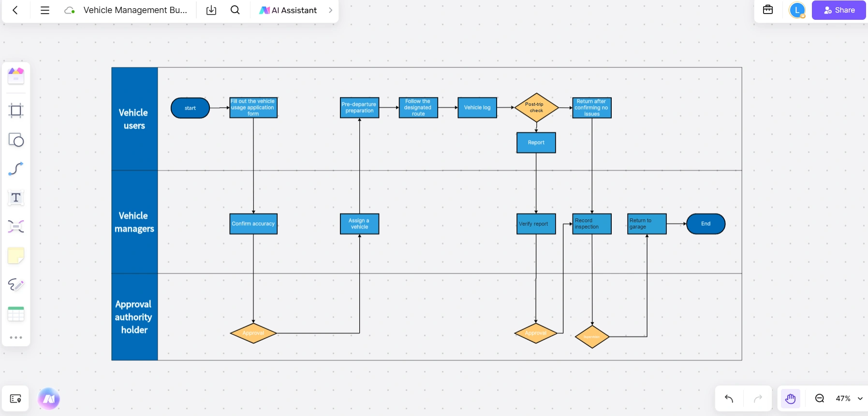This screenshot has width=868, height=416.
Task: Select the 'Confirm accuracy' box
Action: coord(253,224)
